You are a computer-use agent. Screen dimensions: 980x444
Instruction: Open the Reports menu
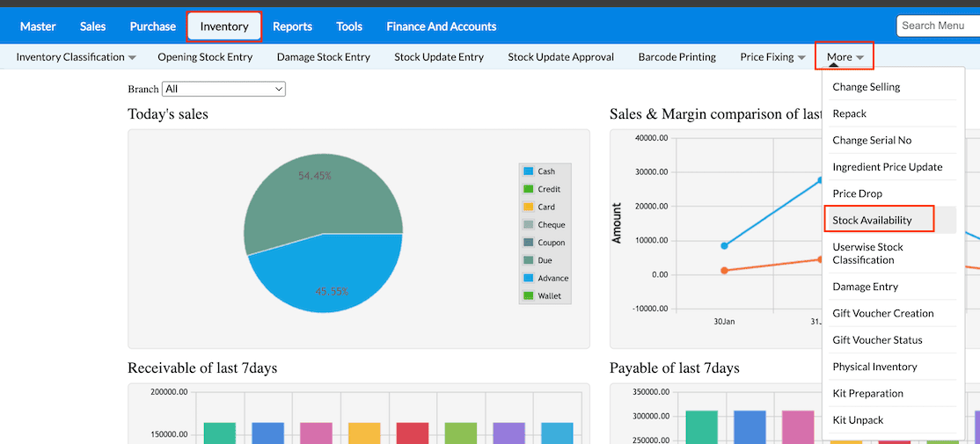click(x=292, y=26)
